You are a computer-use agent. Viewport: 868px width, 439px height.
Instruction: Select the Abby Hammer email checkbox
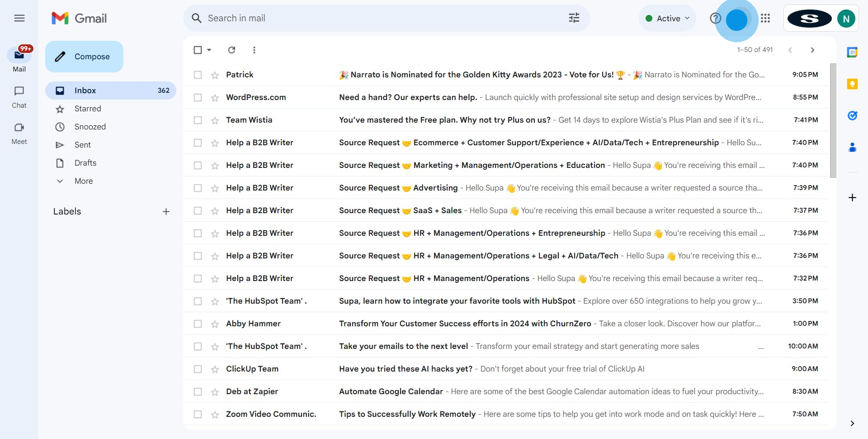[x=198, y=324]
